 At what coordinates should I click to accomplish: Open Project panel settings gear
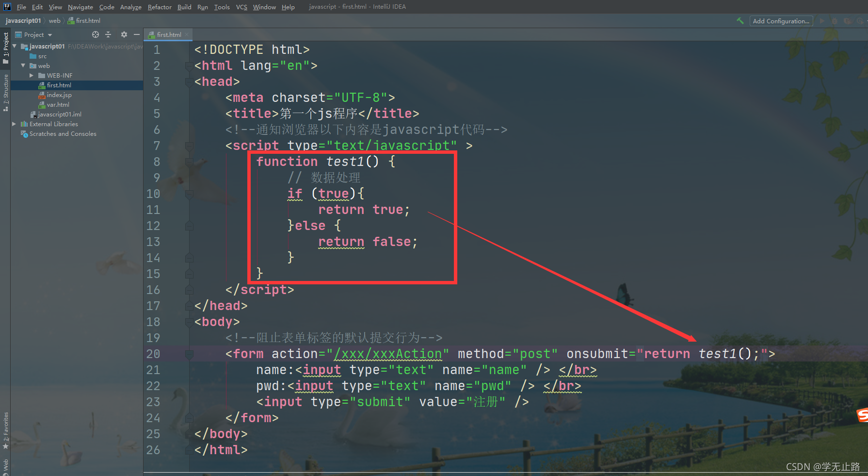pos(124,34)
